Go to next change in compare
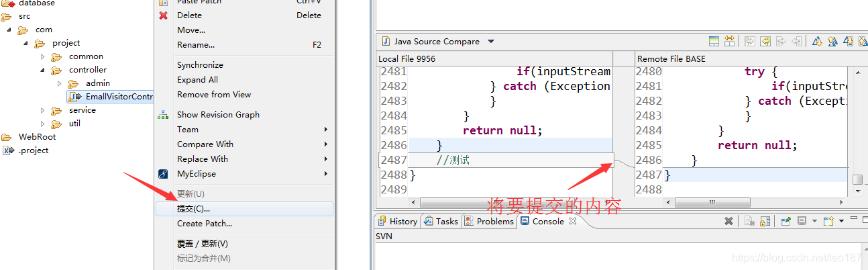Viewport: 868px width, 270px height. pyautogui.click(x=849, y=42)
